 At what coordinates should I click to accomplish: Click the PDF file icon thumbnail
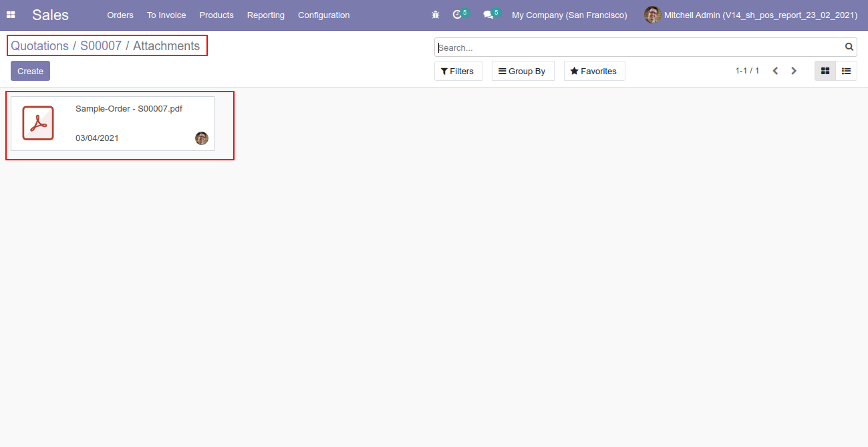(x=38, y=123)
